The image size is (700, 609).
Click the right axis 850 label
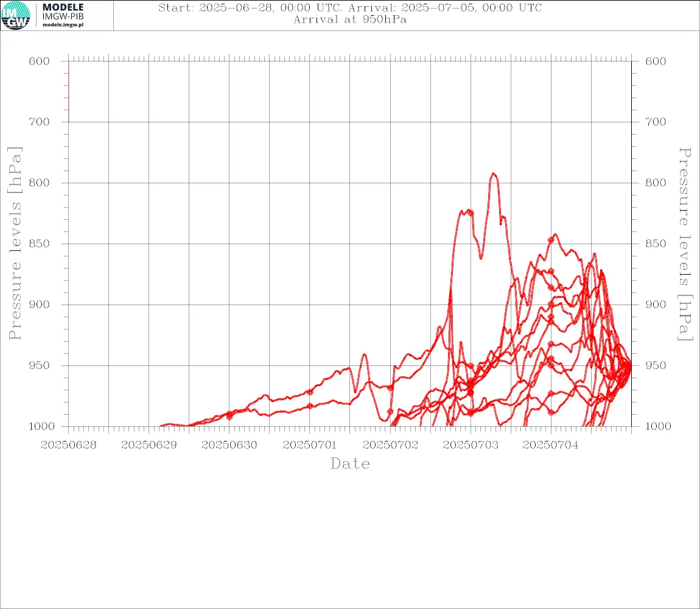coord(656,244)
